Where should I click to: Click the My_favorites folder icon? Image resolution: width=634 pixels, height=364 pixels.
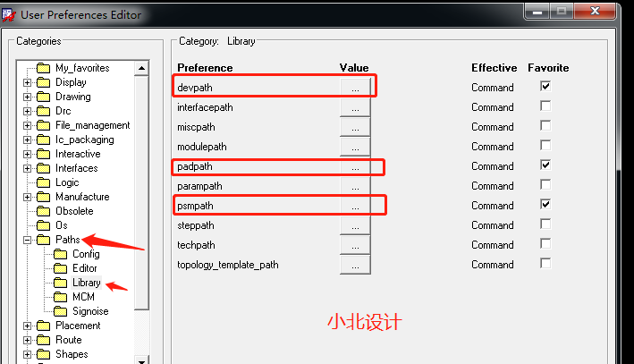(43, 68)
